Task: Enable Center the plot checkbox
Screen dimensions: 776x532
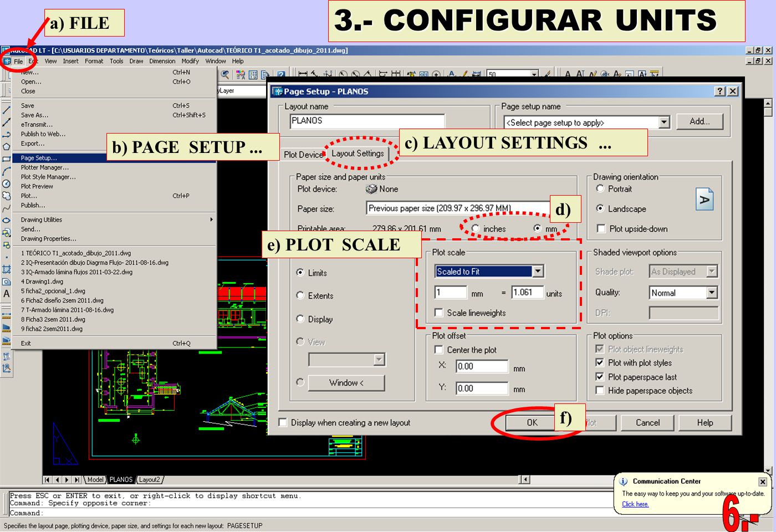Action: 439,350
